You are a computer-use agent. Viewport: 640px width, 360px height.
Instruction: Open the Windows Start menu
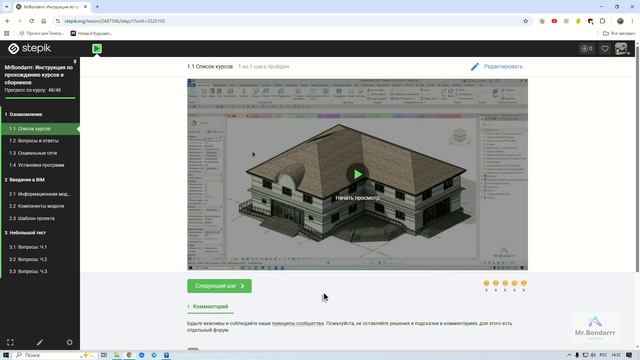coord(6,355)
